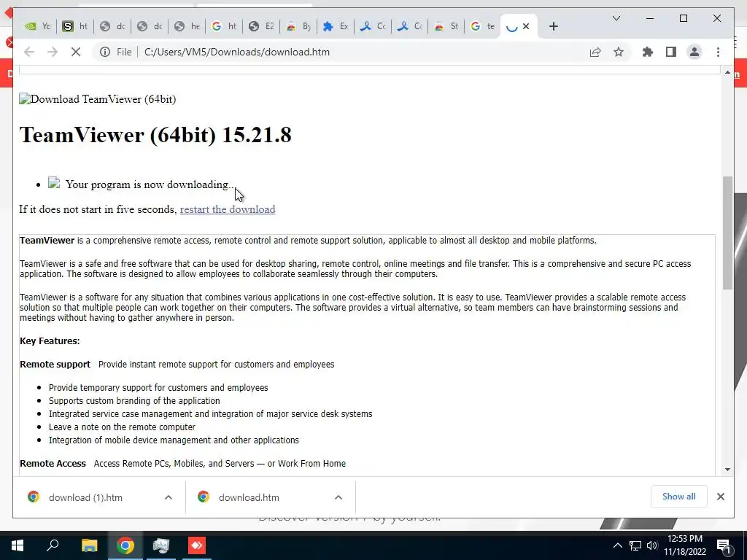
Task: Open File Explorer from the taskbar
Action: [x=89, y=545]
